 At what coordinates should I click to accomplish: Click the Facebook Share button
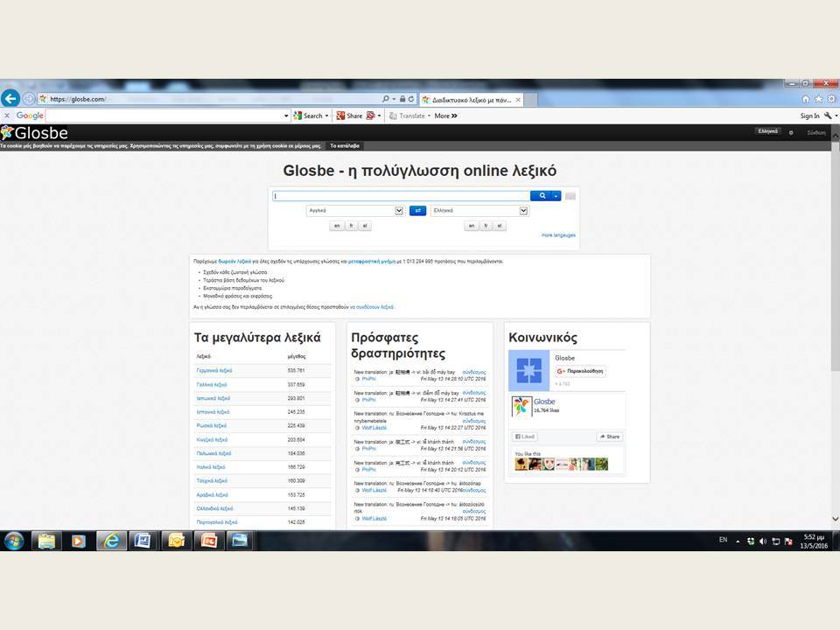(x=610, y=437)
